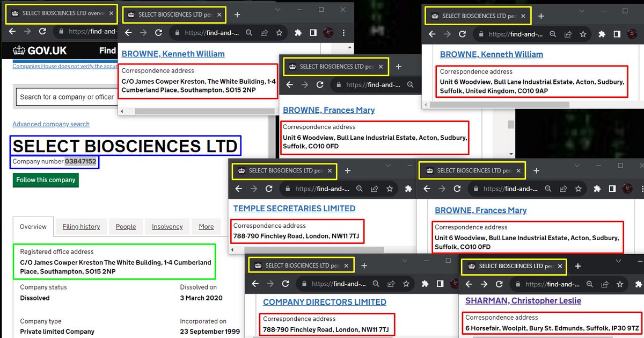Open extensions puzzle in Temple Secretaries window
The image size is (644, 338).
point(408,189)
